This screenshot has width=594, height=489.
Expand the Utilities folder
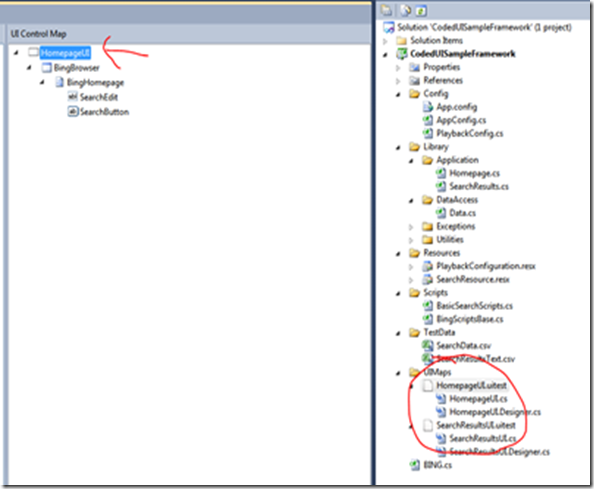pos(411,240)
